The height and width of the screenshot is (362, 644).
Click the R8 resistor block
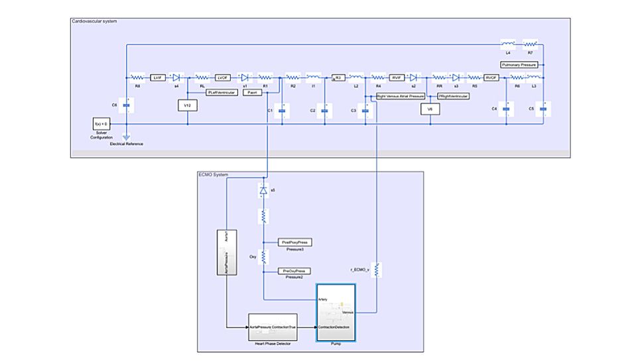pos(137,78)
